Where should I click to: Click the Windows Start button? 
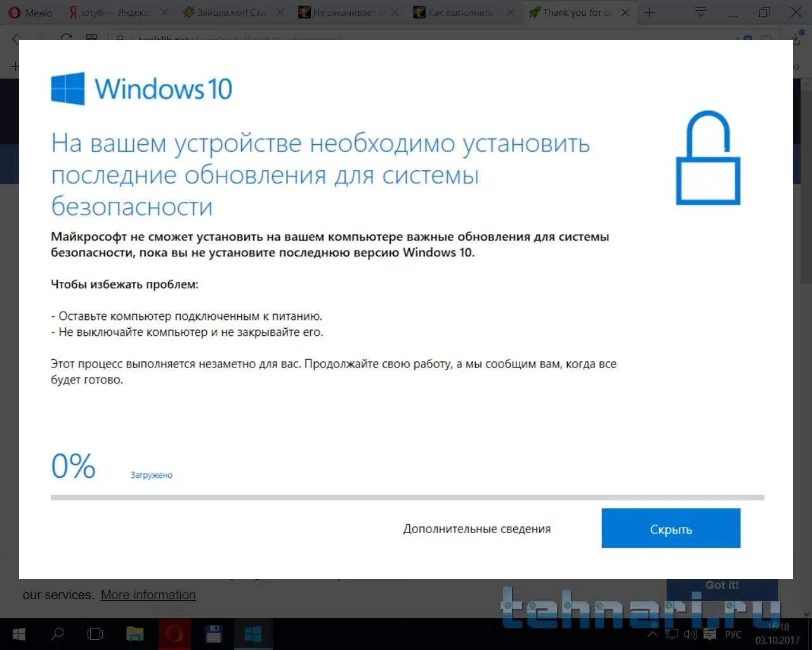coord(18,634)
